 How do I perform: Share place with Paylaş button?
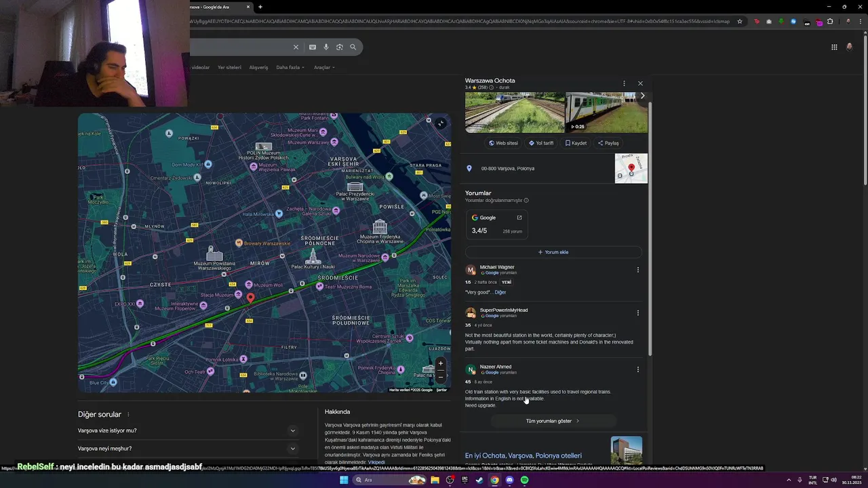(x=608, y=143)
